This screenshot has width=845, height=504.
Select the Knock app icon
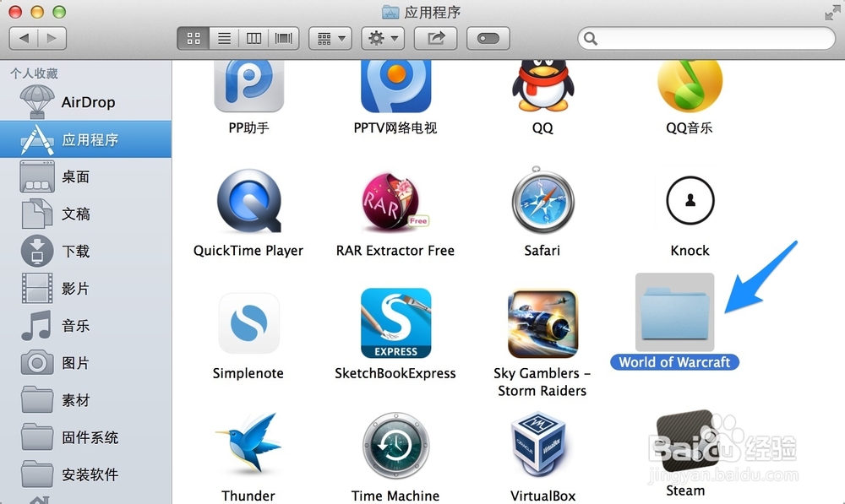tap(690, 200)
